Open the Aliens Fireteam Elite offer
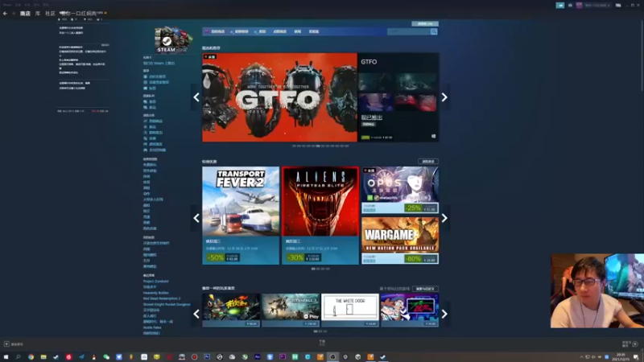This screenshot has height=362, width=644. pyautogui.click(x=320, y=215)
